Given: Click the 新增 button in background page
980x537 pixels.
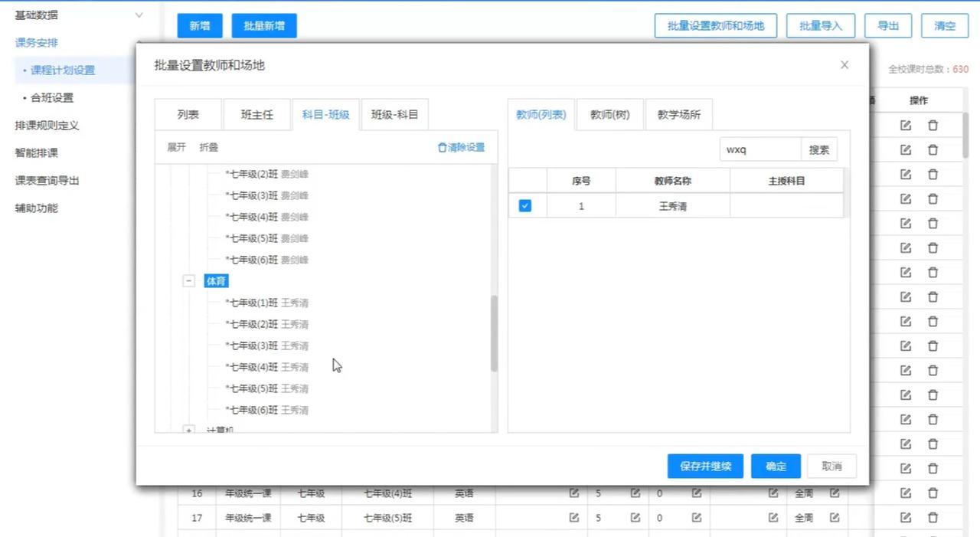Looking at the screenshot, I should pos(200,25).
